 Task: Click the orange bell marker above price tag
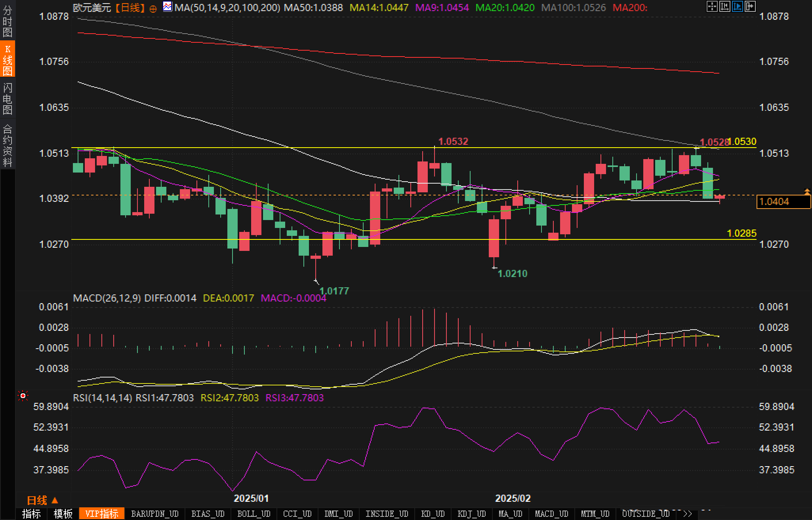click(807, 192)
